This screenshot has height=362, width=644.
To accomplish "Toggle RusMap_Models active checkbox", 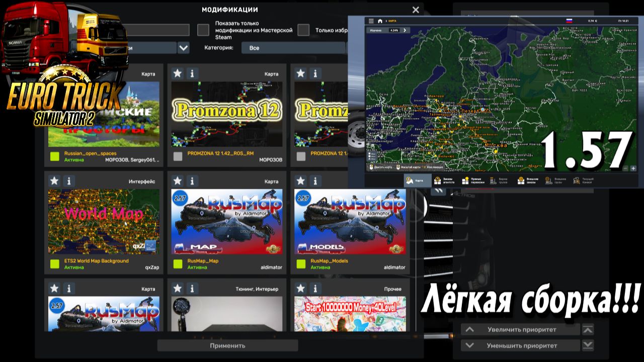I will tap(301, 264).
